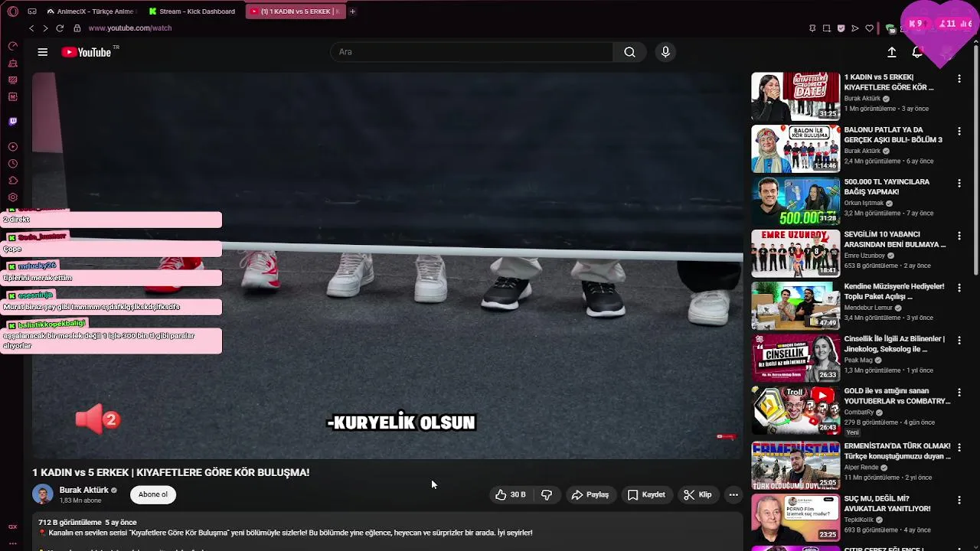Open options for 'ERMENİSTAN'DA TÜRK OLMAK' video

959,447
